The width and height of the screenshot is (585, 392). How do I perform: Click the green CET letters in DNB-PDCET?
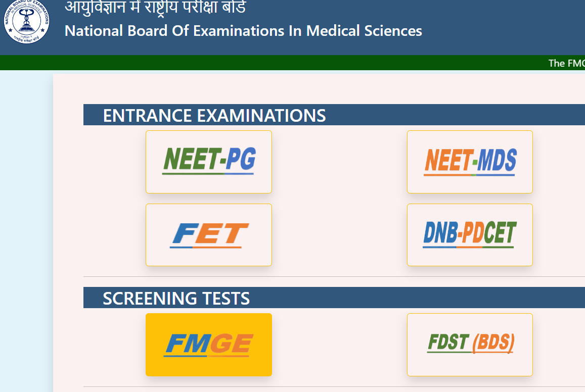[501, 233]
